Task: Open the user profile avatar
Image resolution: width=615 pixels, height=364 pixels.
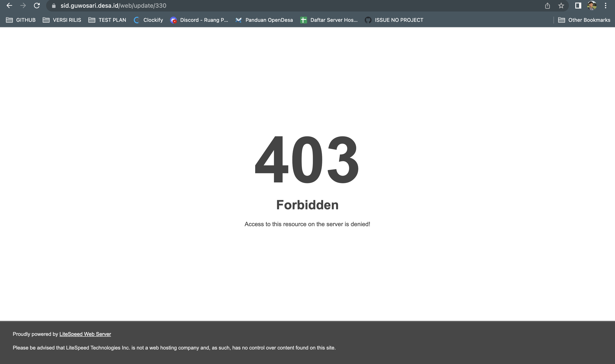Action: 592,6
